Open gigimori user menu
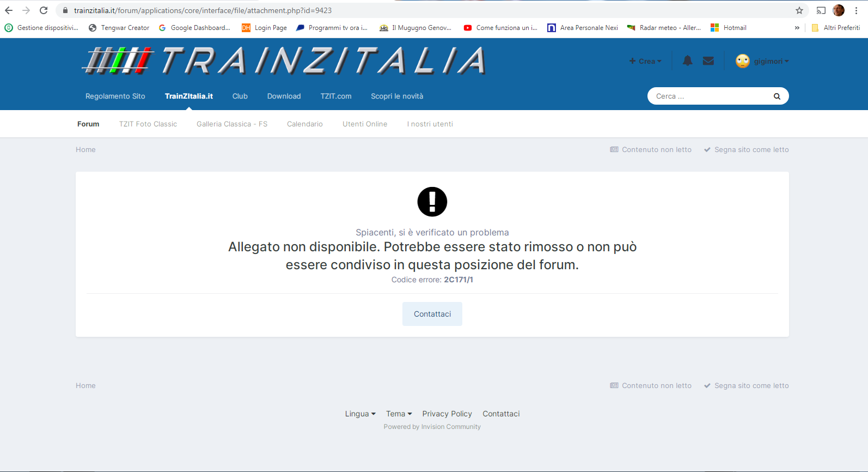Image resolution: width=868 pixels, height=472 pixels. tap(771, 61)
